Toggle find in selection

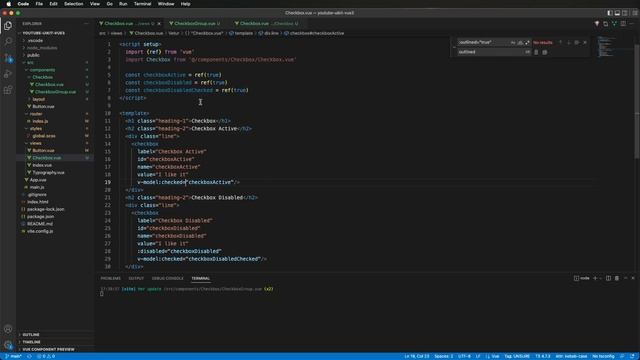pyautogui.click(x=577, y=42)
